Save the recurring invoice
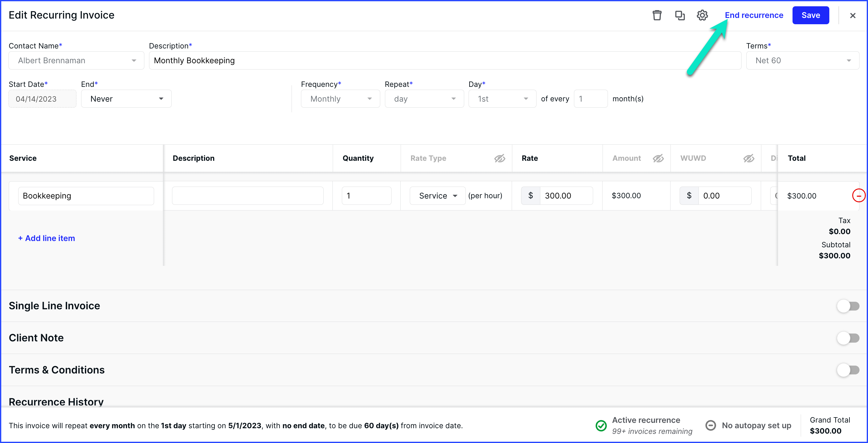868x443 pixels. click(x=811, y=15)
